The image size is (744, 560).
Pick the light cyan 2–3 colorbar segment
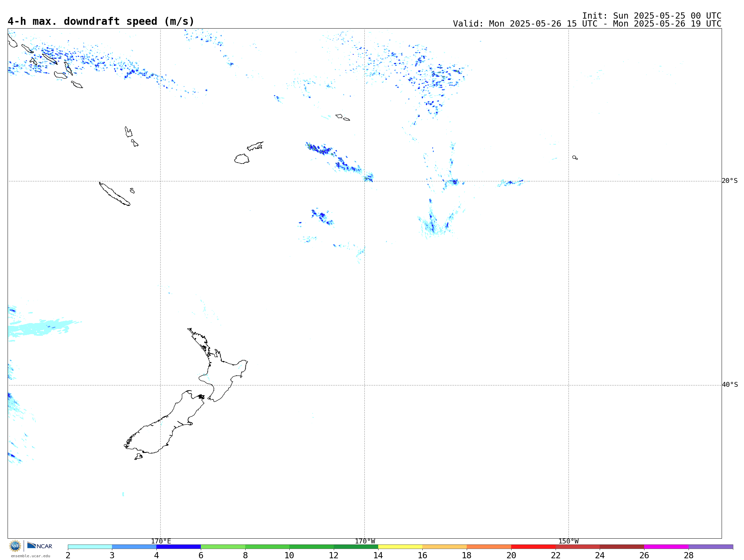pos(90,547)
